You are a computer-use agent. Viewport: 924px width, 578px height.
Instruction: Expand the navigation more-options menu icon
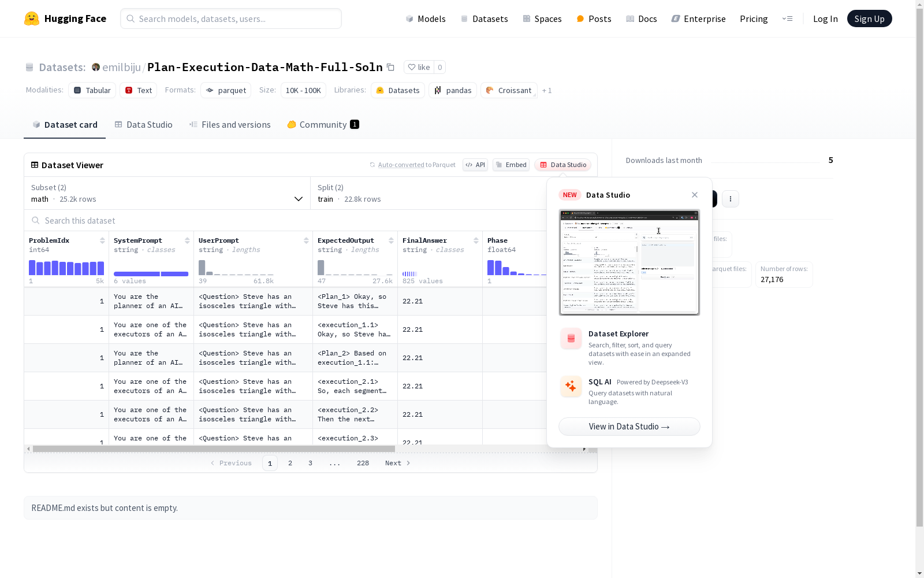[787, 18]
